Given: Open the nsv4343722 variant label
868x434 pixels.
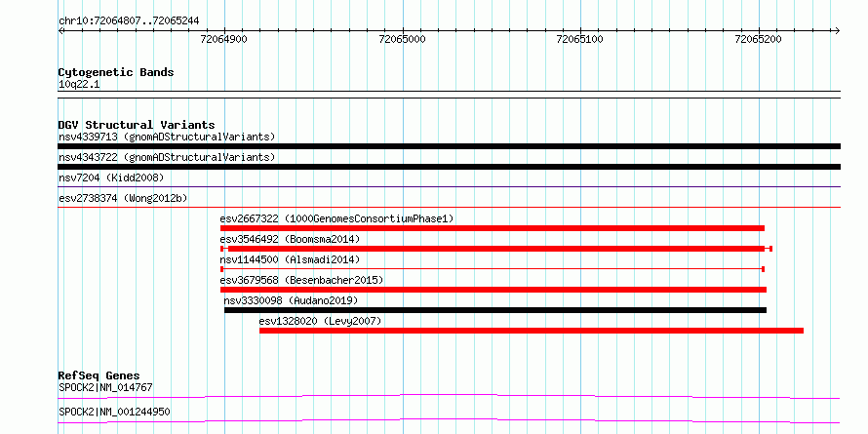Looking at the screenshot, I should click(x=167, y=157).
